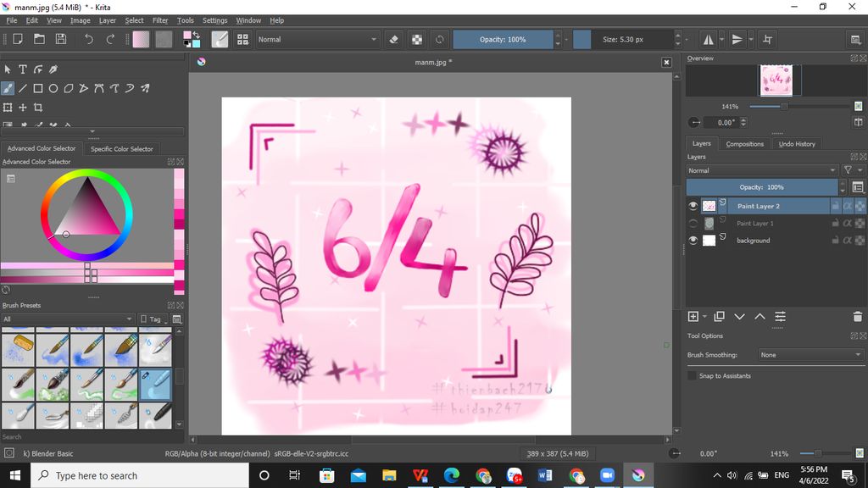Select the Select Shapes tool

click(7, 69)
